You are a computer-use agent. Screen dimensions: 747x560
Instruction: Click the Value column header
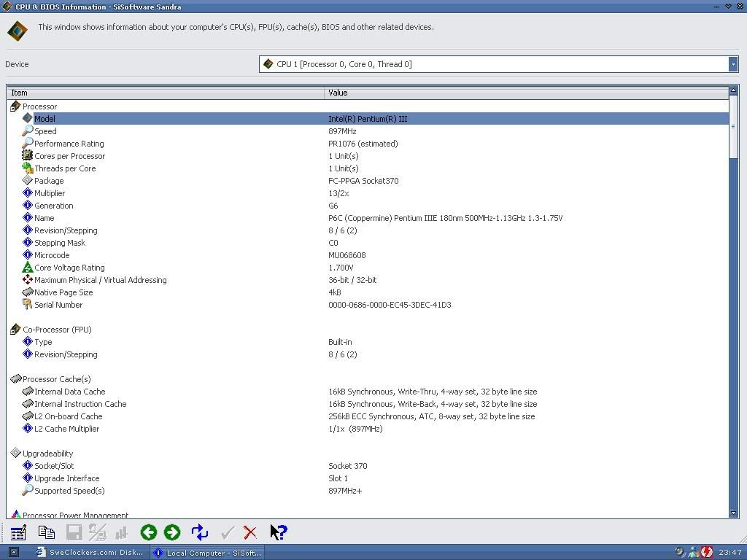point(525,93)
